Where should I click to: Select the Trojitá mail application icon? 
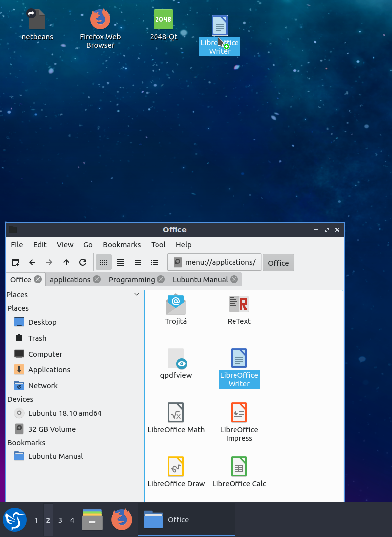pyautogui.click(x=176, y=304)
